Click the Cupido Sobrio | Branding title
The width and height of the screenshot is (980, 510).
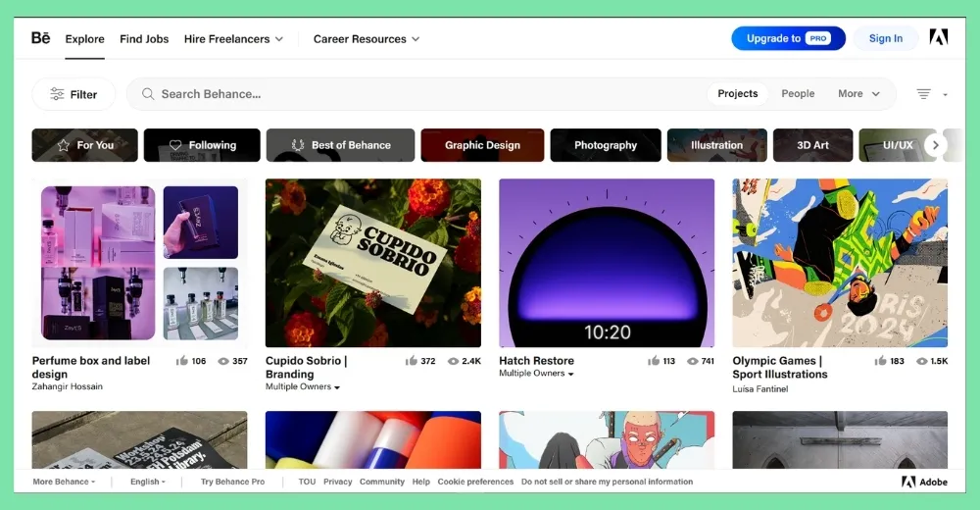click(x=306, y=368)
